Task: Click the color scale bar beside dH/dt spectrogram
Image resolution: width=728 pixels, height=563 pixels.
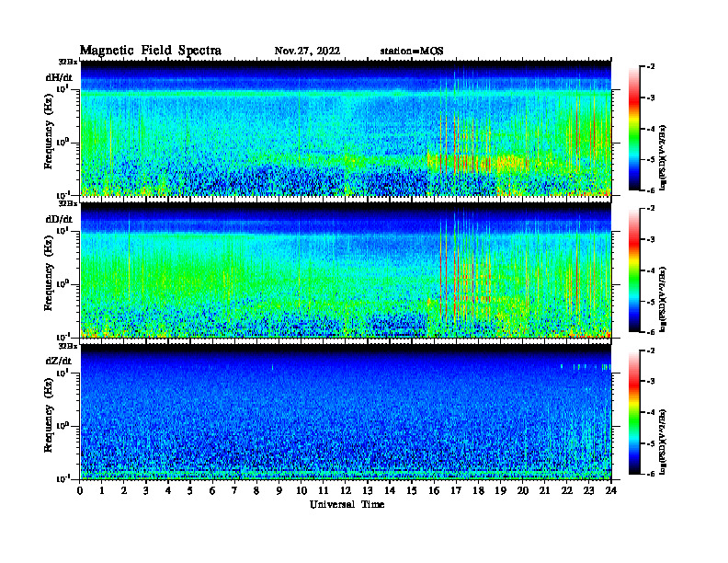Action: tap(633, 129)
